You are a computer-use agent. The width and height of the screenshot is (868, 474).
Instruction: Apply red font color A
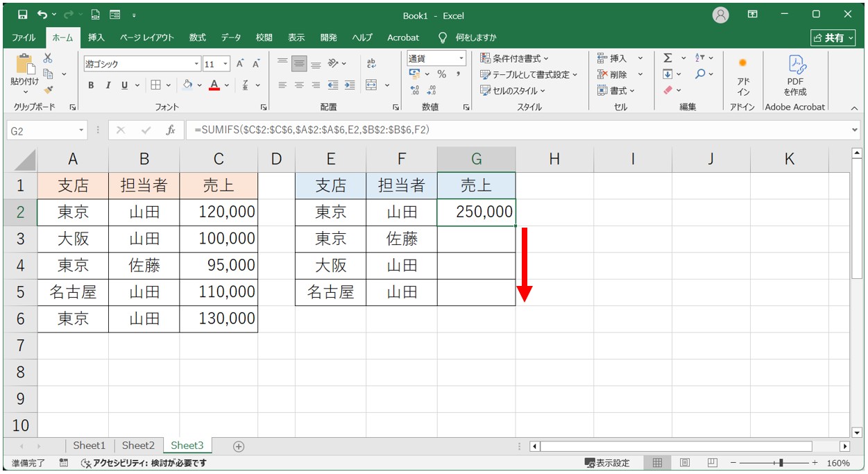point(214,85)
